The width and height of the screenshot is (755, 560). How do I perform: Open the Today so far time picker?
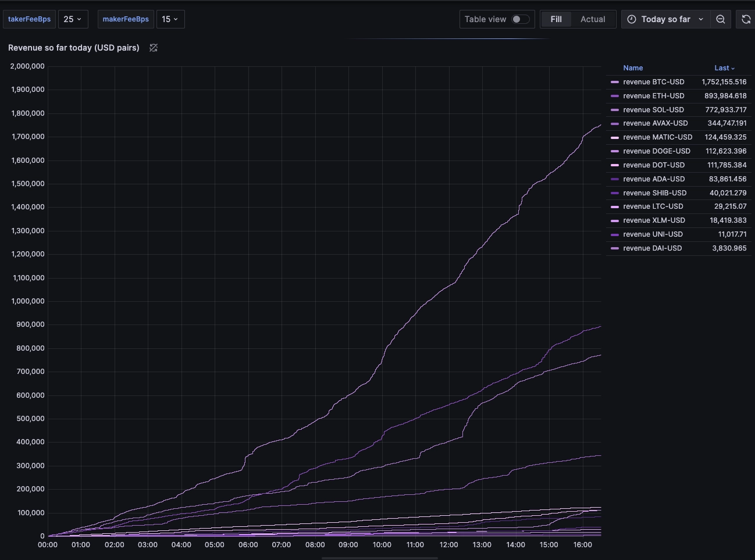(x=665, y=19)
